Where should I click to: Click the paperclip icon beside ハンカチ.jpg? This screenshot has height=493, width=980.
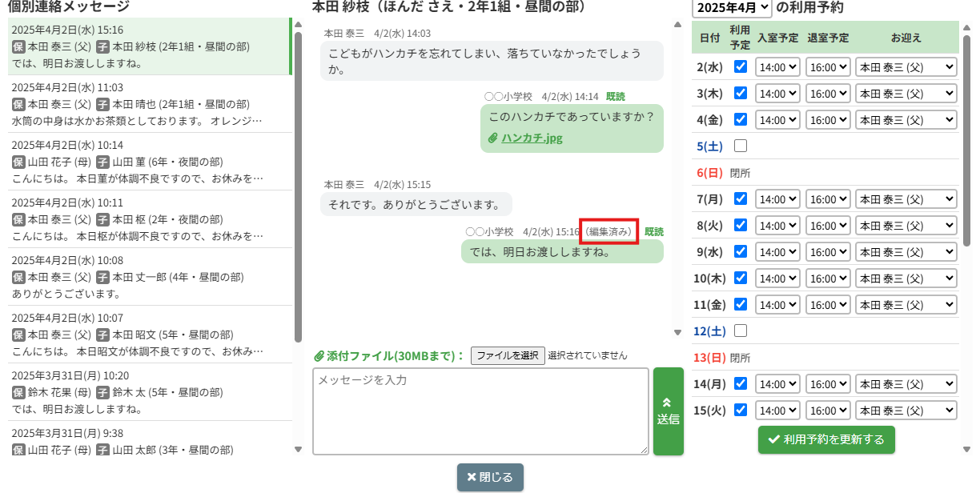click(x=493, y=138)
